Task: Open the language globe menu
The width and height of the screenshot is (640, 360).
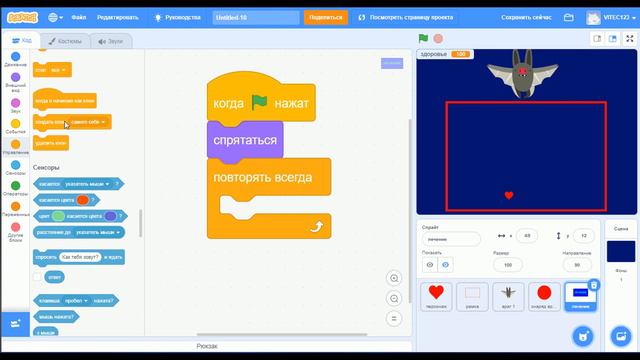Action: click(x=55, y=18)
